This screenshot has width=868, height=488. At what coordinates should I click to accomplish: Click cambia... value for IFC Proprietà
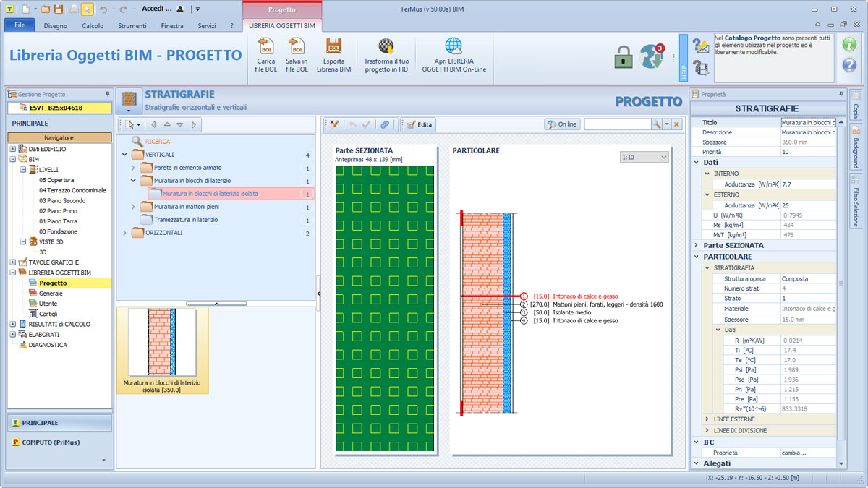(x=808, y=453)
